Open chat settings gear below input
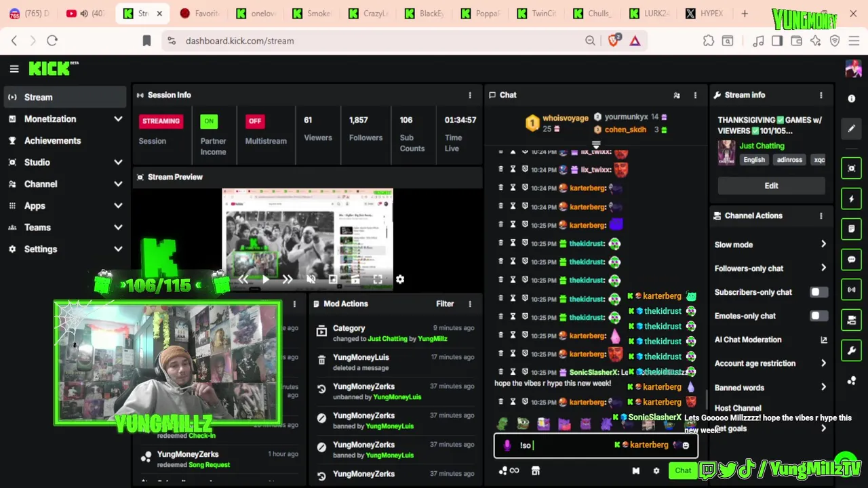Image resolution: width=868 pixels, height=488 pixels. click(x=656, y=471)
